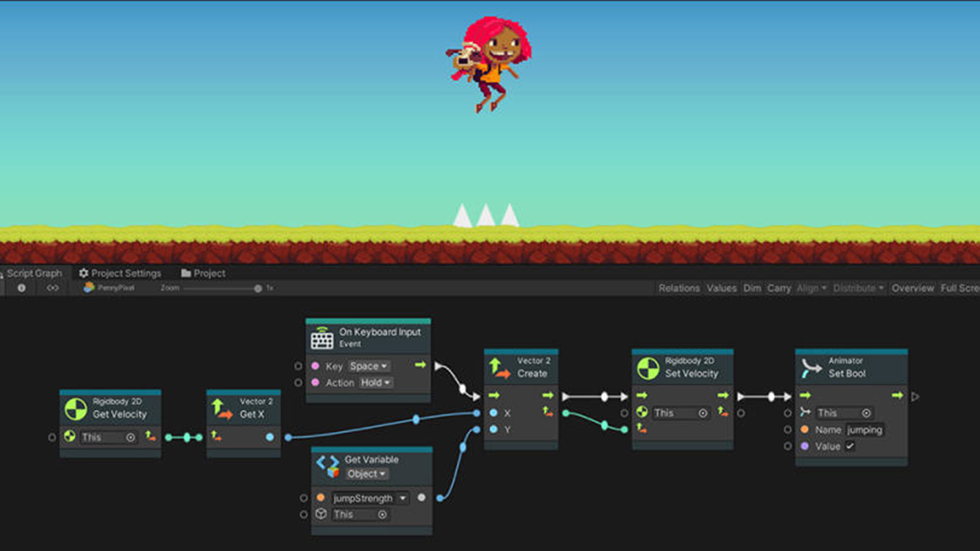Click the code brackets icon in graph toolbar
The height and width of the screenshot is (551, 980).
pos(53,289)
